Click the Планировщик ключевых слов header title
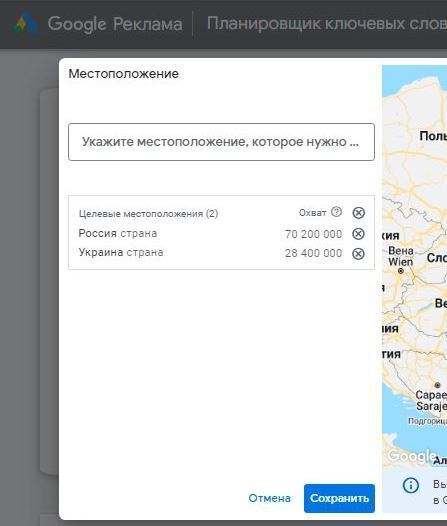Image resolution: width=447 pixels, height=526 pixels. [x=327, y=24]
